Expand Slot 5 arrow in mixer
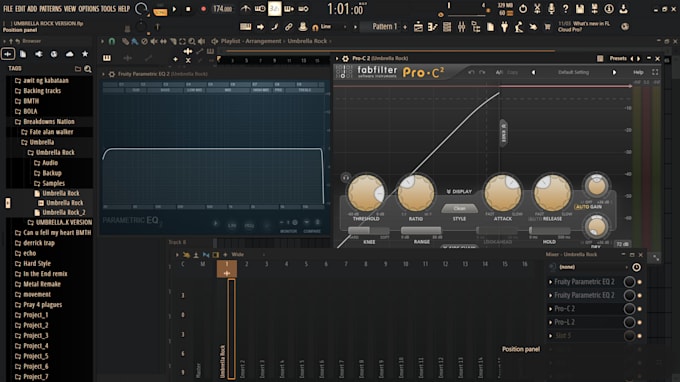Screen dimensions: 680x382 551,336
